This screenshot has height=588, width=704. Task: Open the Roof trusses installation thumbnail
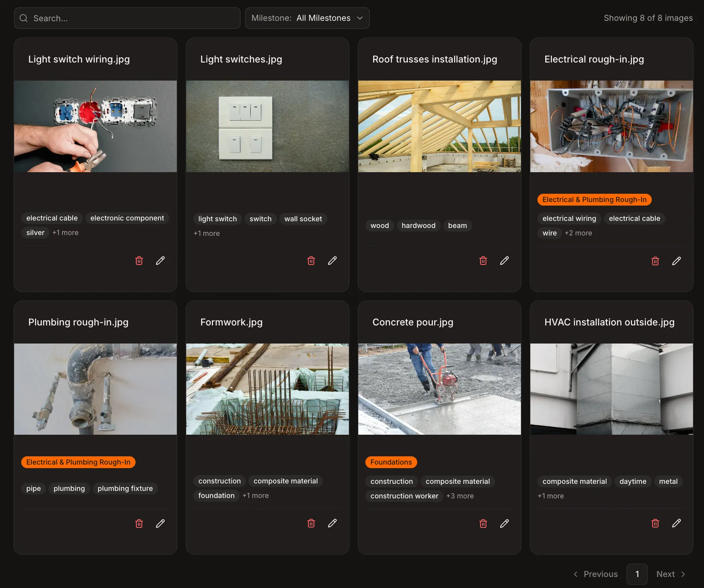440,126
